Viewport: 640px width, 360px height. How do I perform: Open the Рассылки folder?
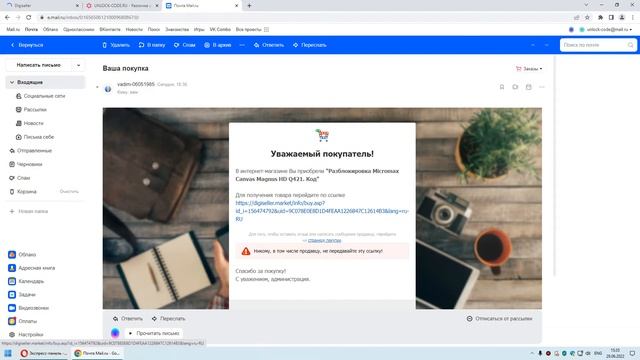(x=35, y=109)
